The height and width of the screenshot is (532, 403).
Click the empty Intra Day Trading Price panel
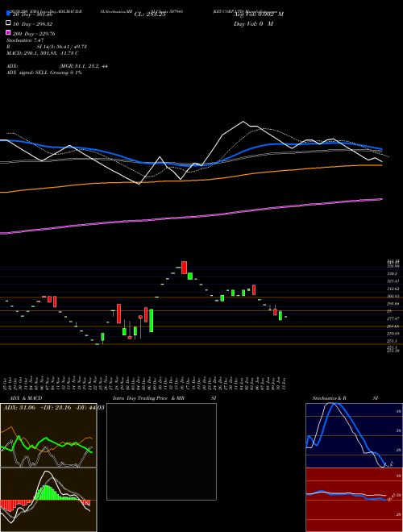pos(161,451)
